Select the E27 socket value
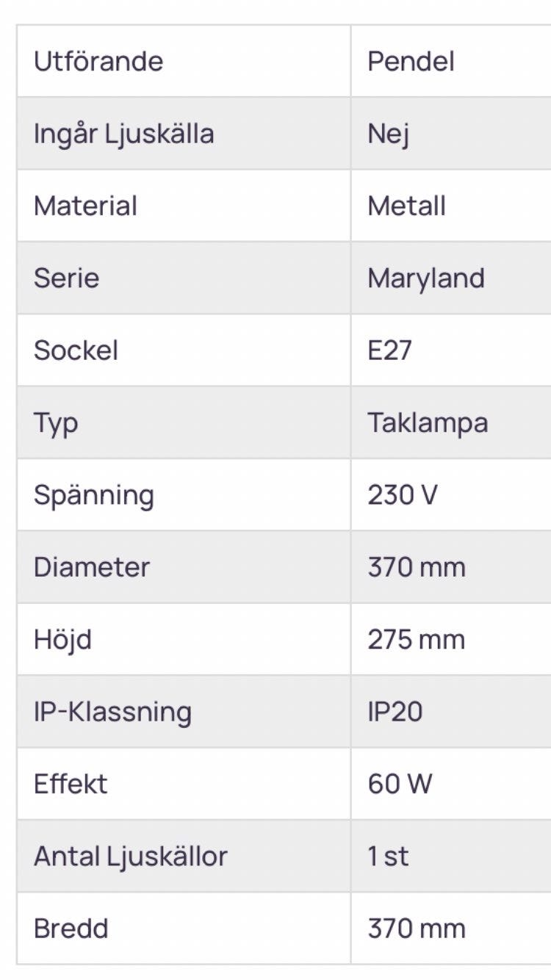This screenshot has height=980, width=551. (389, 350)
